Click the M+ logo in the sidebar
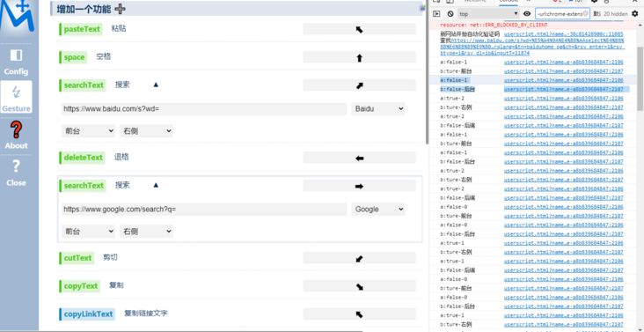Screen dimensions: 644x332 click(17, 18)
